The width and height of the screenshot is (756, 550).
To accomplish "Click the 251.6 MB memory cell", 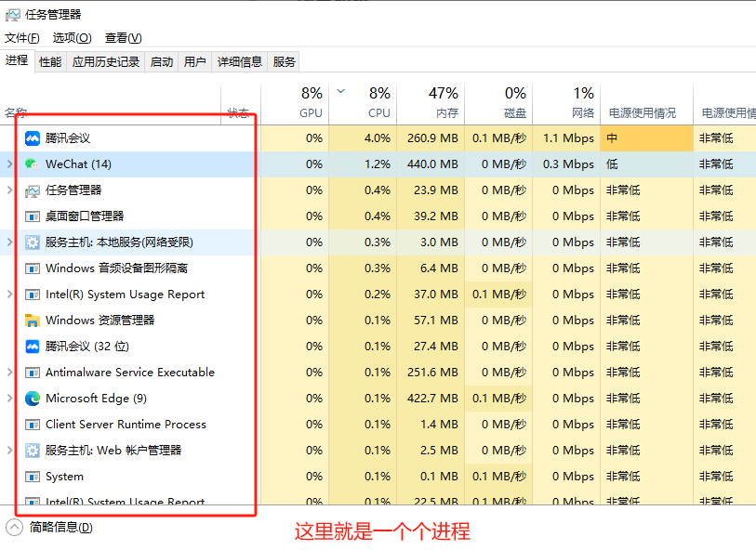I will point(431,373).
